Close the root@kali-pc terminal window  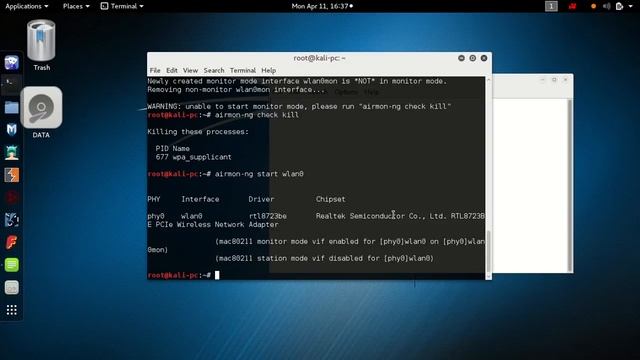(484, 58)
